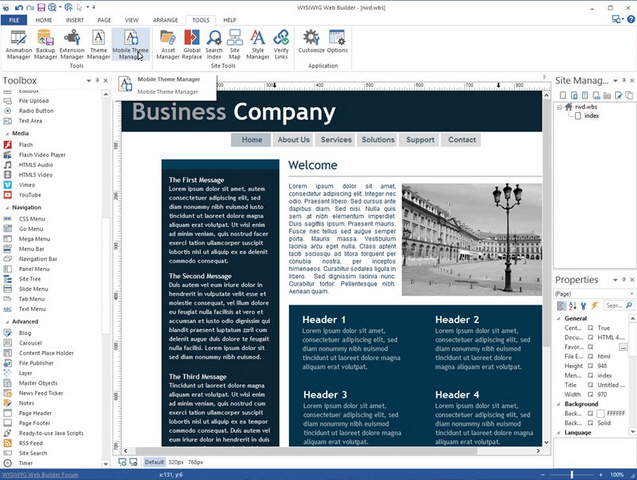The image size is (637, 480).
Task: Open the ARRANGE ribbon tab
Action: 164,20
